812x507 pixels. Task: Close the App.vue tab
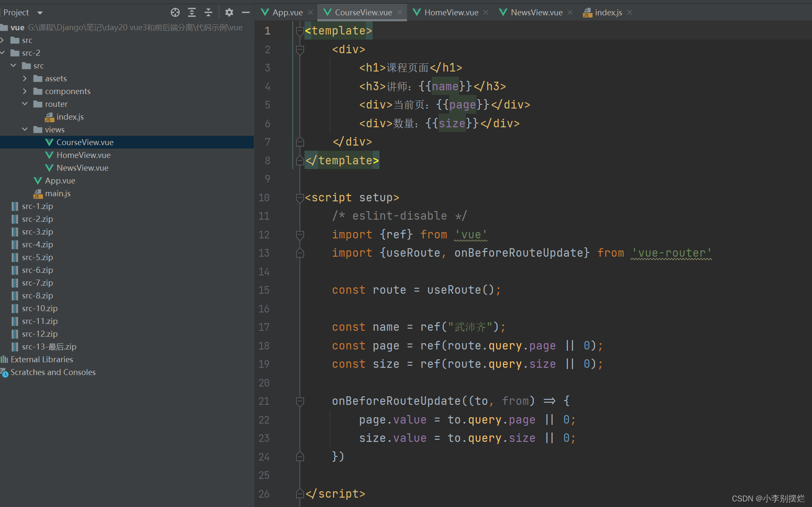coord(311,13)
